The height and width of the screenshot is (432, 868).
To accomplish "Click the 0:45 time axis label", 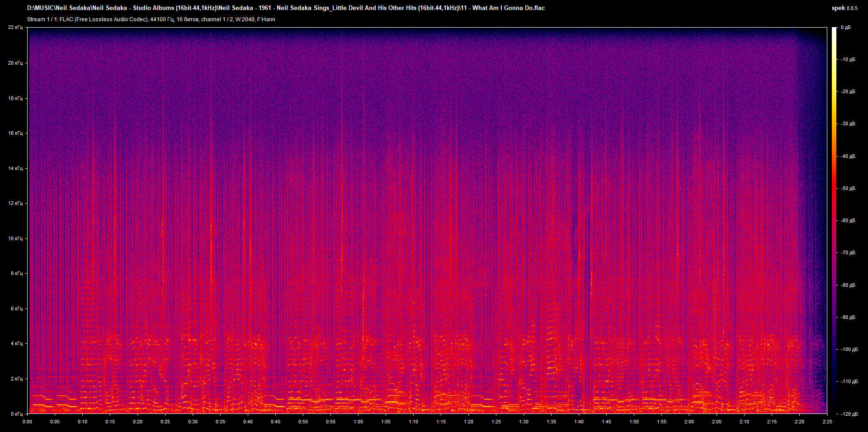I will pos(275,422).
